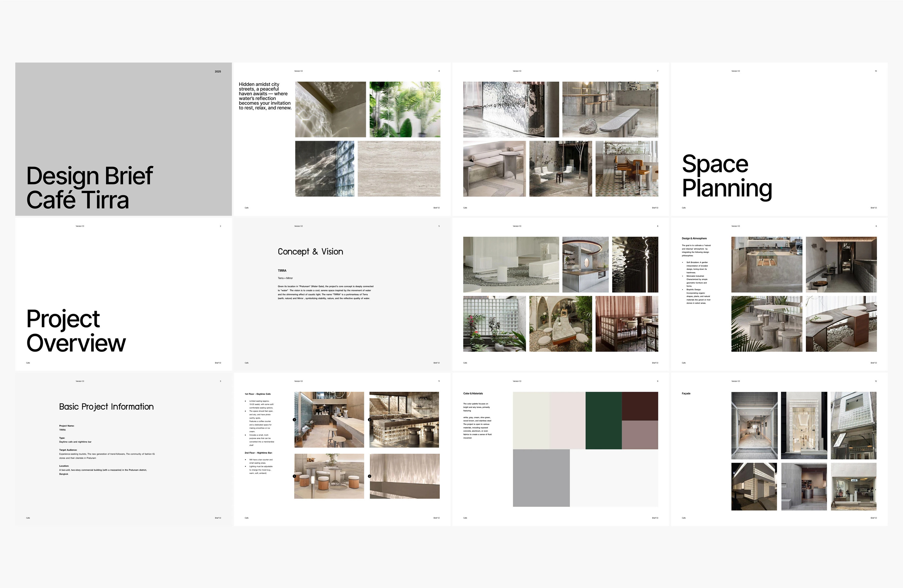The width and height of the screenshot is (903, 588).
Task: Select the rippled mirror counter photo
Action: click(511, 109)
